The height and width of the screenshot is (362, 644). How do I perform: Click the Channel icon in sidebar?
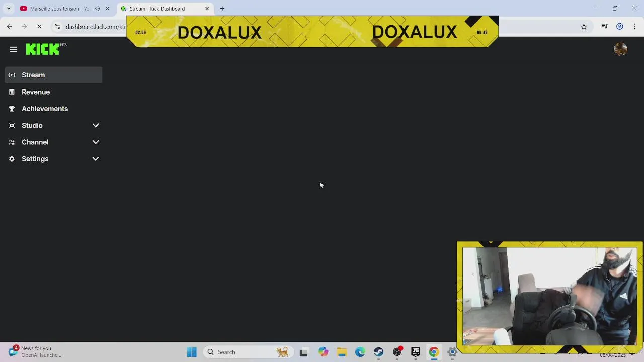12,142
